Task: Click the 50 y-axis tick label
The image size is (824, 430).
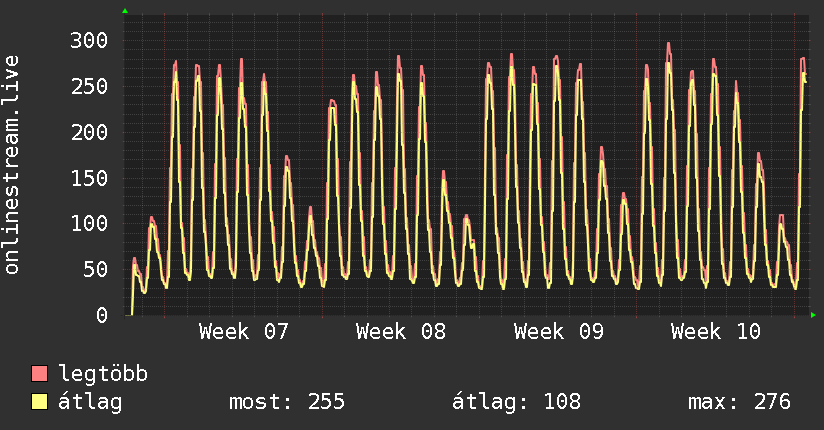Action: click(96, 270)
